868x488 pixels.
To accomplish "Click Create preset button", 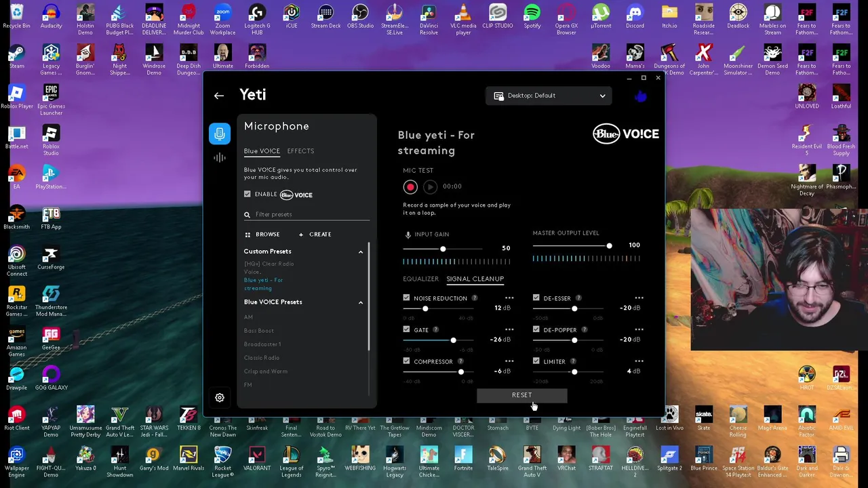I will pyautogui.click(x=315, y=235).
